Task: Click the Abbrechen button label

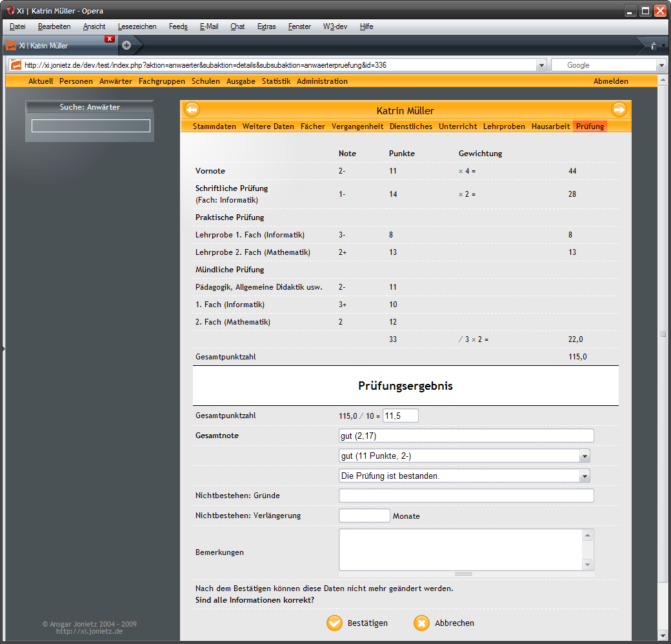Action: click(x=454, y=623)
